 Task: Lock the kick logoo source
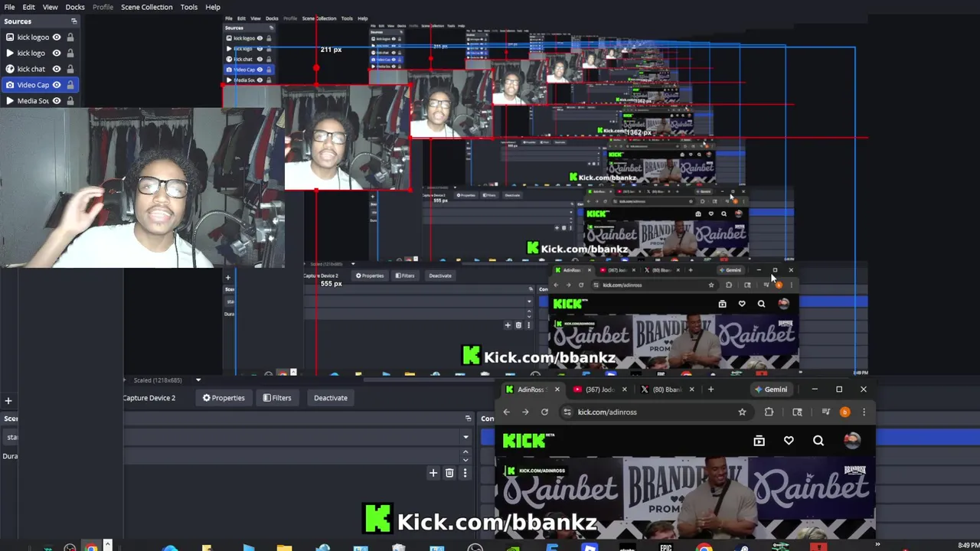coord(70,37)
